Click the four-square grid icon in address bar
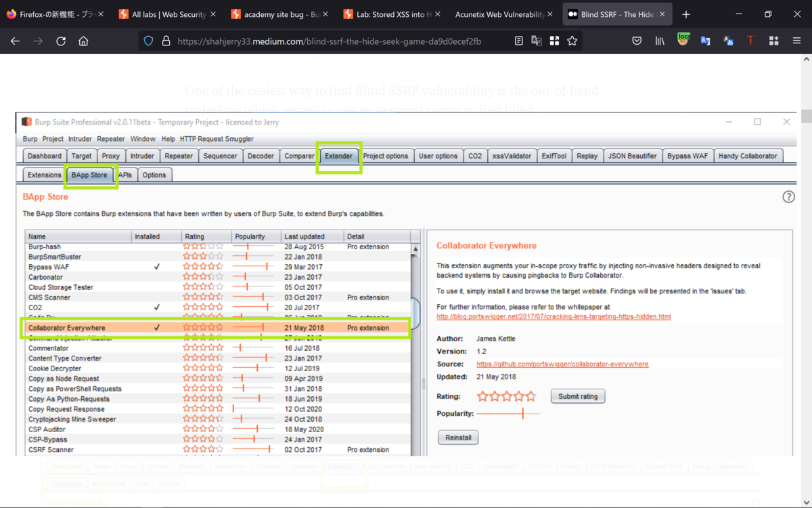 tap(554, 41)
